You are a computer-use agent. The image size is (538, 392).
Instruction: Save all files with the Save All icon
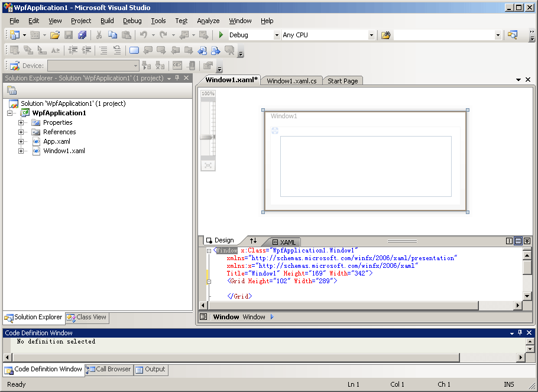point(82,35)
